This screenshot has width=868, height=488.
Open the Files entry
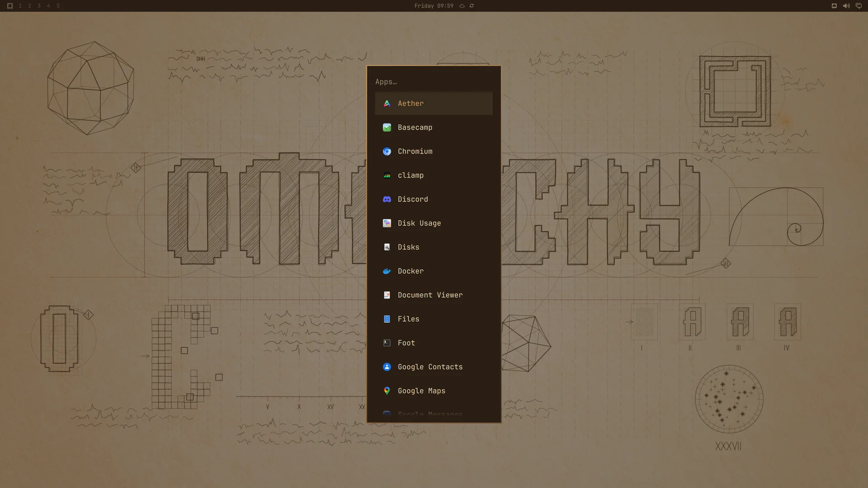[434, 319]
